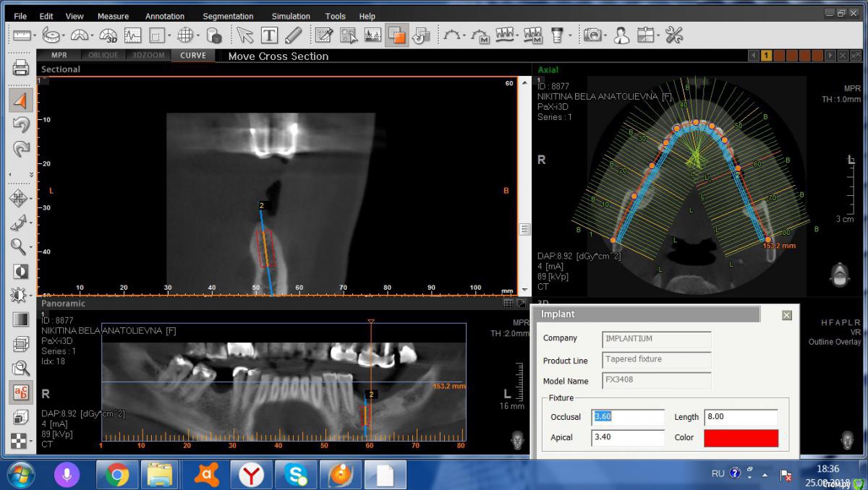Screen dimensions: 868x490
Task: Click the undo arrow in sidebar
Action: tap(21, 125)
